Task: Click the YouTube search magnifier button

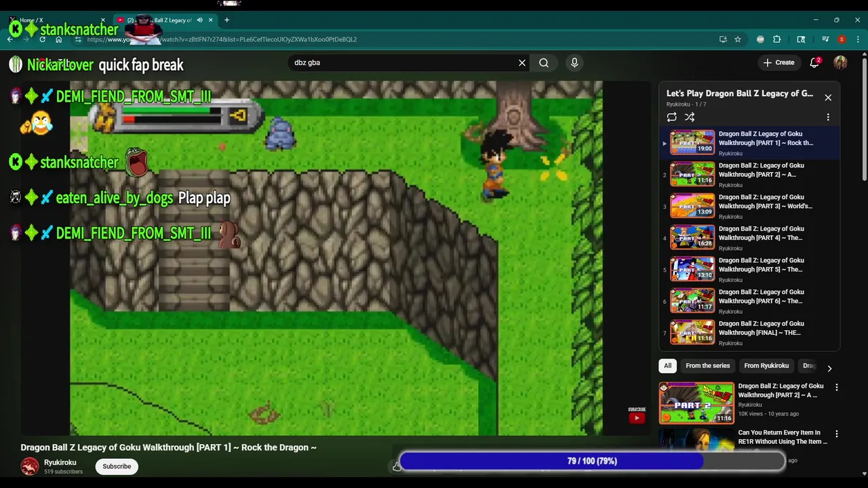Action: tap(544, 62)
